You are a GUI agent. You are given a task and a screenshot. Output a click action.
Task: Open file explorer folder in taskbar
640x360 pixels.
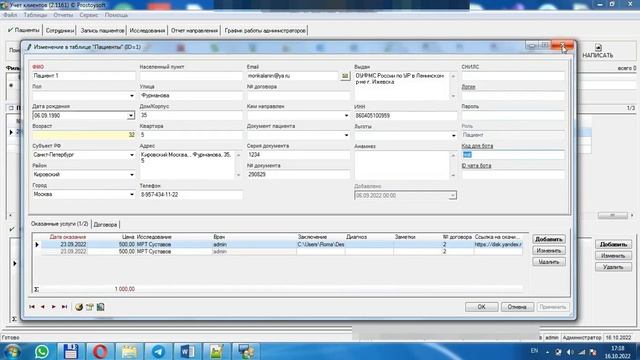(129, 351)
